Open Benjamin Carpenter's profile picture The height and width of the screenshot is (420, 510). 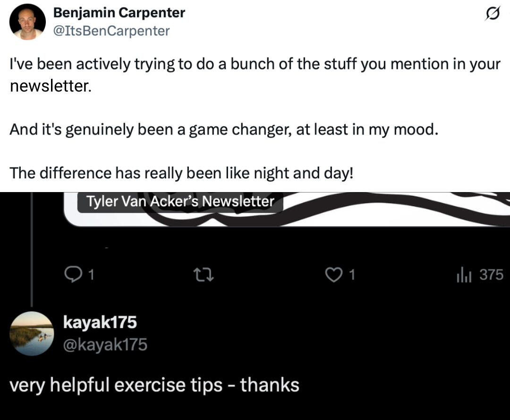(27, 22)
